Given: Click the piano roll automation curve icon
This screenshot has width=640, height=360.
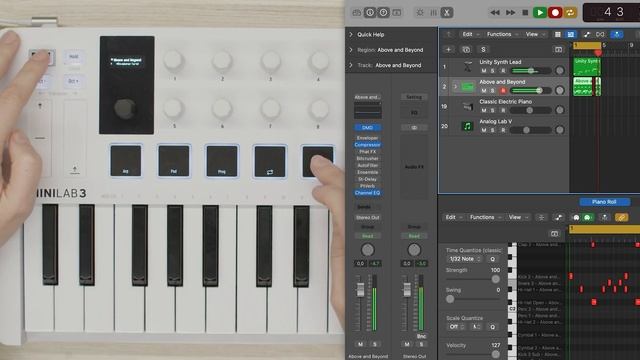Looking at the screenshot, I should 558,218.
